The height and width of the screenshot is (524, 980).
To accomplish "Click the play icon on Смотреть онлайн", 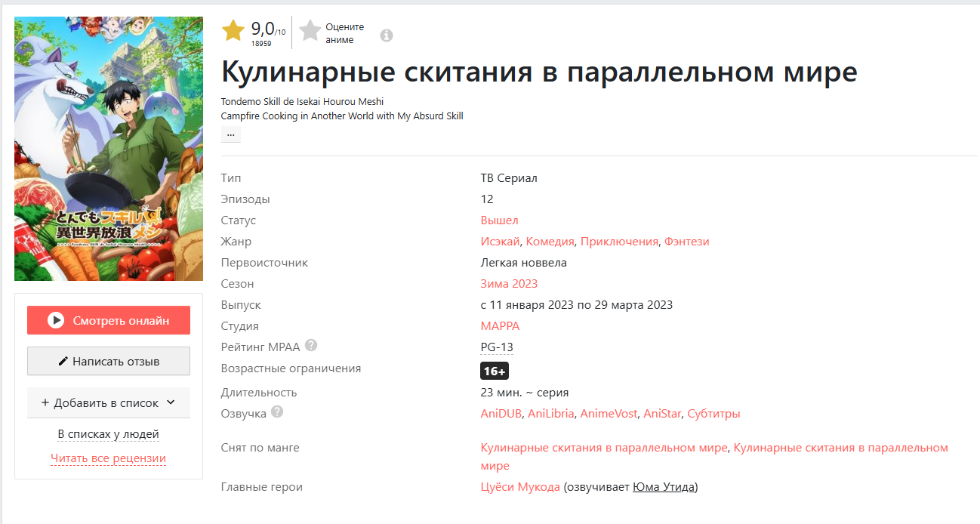I will (x=56, y=320).
